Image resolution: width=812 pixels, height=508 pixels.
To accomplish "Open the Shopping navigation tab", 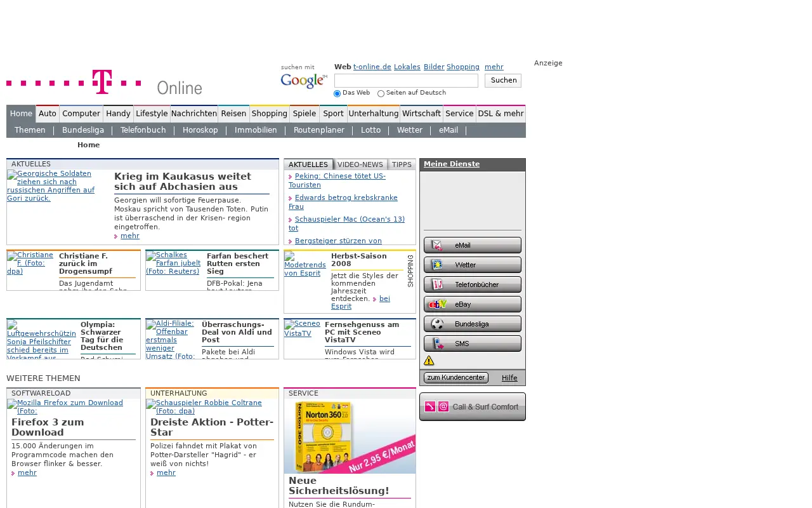I will (x=270, y=114).
